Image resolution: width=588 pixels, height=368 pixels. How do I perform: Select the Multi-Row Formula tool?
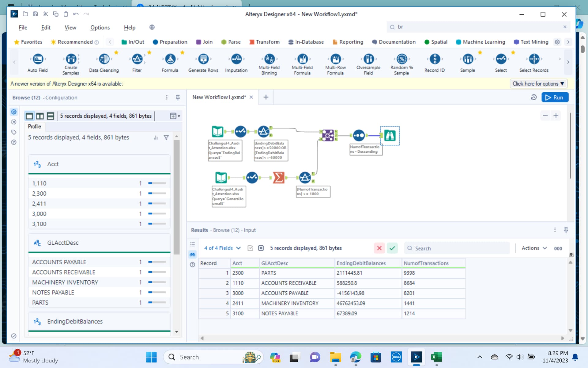tap(335, 64)
